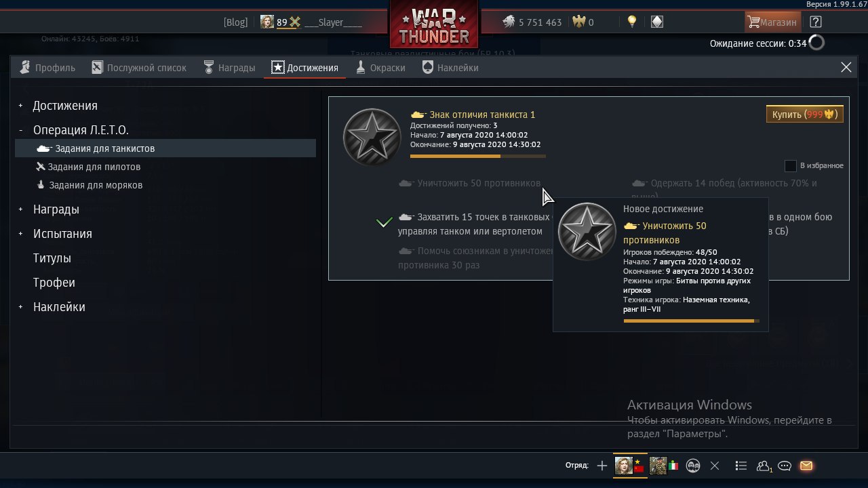Click the Golden Eagles currency icon

pos(578,22)
